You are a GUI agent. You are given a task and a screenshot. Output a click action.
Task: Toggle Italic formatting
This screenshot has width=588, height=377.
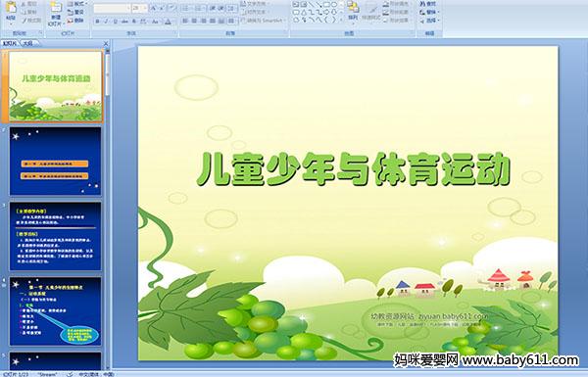[x=107, y=22]
